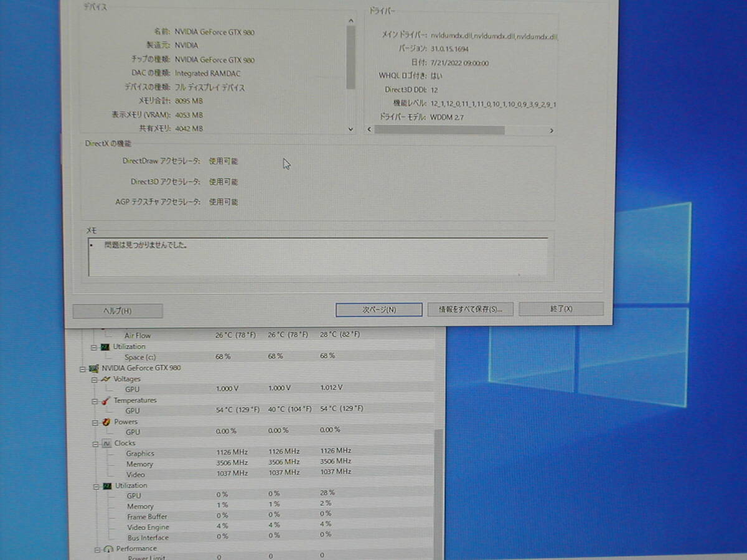Viewport: 747px width, 560px height.
Task: Click the 1.012 V max voltage value
Action: click(331, 388)
